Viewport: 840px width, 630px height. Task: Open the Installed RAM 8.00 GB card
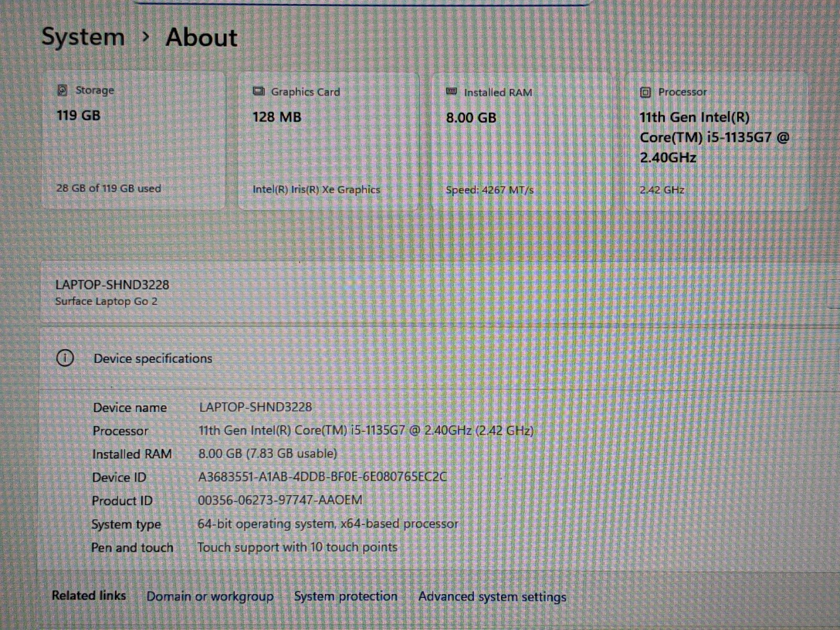click(x=522, y=142)
